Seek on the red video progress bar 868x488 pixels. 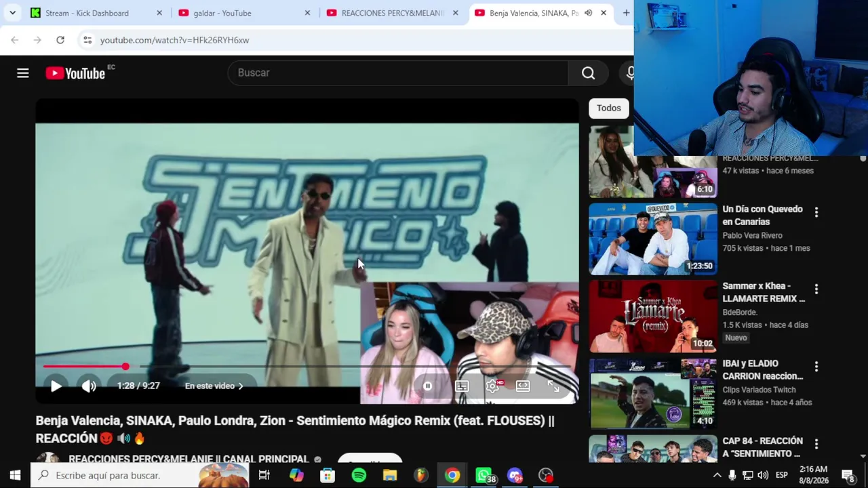(307, 367)
